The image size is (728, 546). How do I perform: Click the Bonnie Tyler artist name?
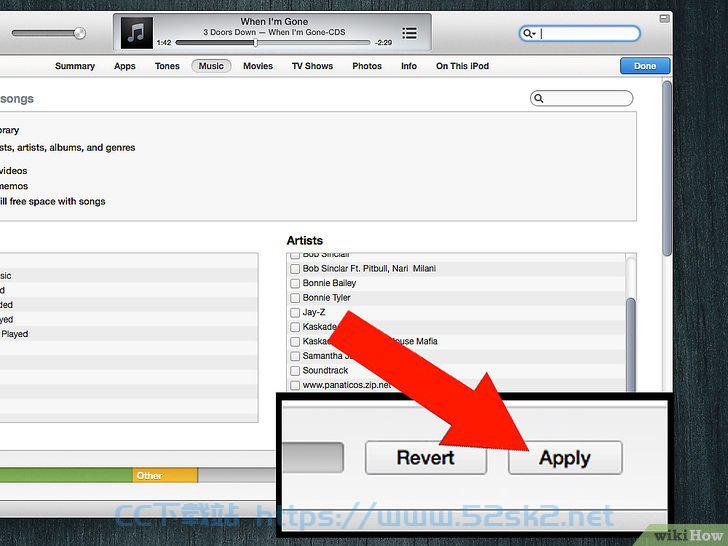[326, 298]
